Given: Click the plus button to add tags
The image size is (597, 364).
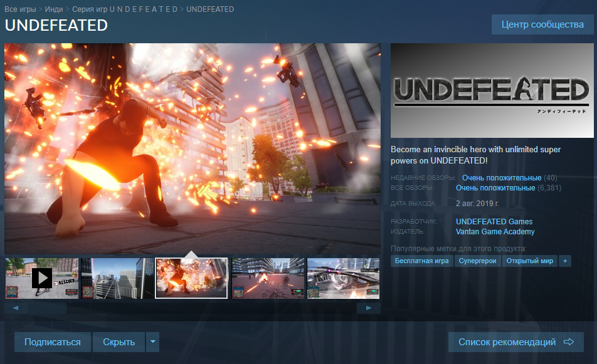Looking at the screenshot, I should (565, 261).
